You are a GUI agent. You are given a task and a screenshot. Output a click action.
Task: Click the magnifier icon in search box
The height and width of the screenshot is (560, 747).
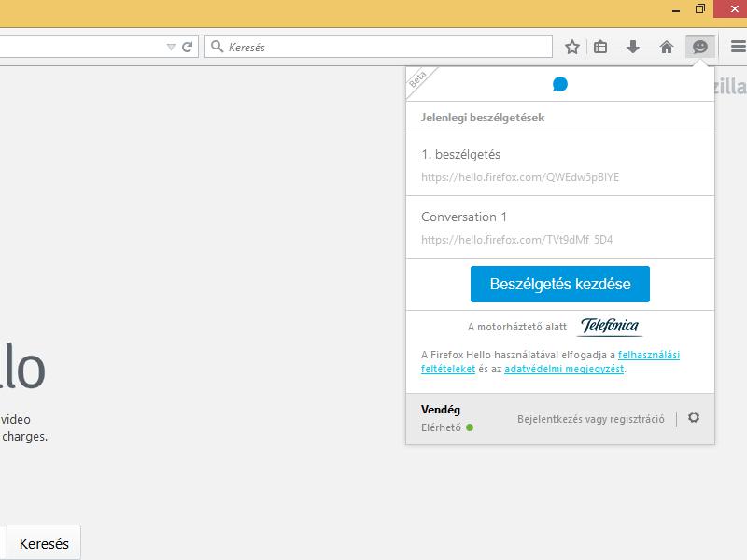(217, 46)
